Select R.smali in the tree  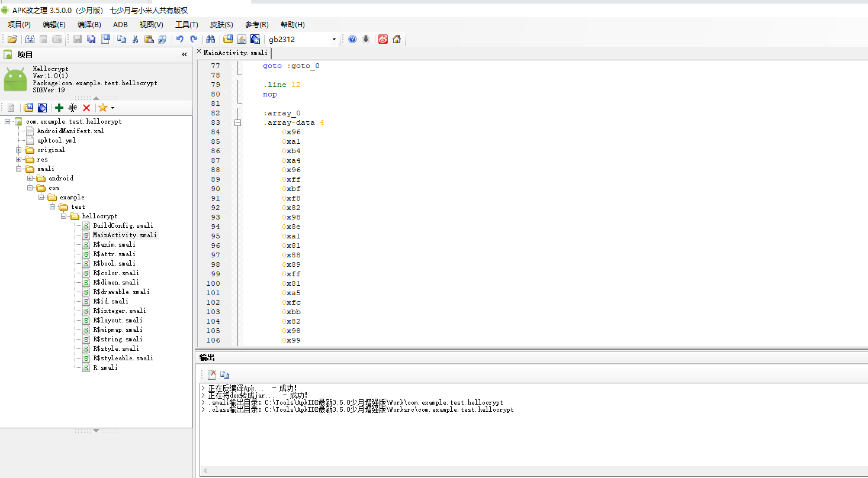tap(105, 367)
